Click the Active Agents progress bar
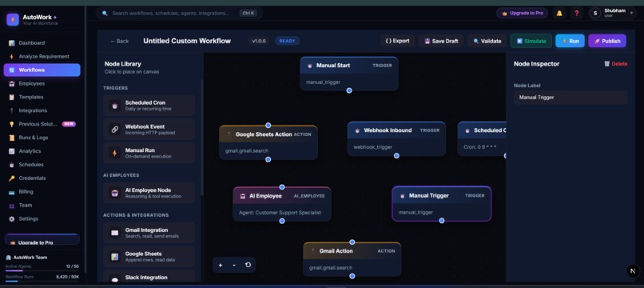This screenshot has width=644, height=288. 42,271
